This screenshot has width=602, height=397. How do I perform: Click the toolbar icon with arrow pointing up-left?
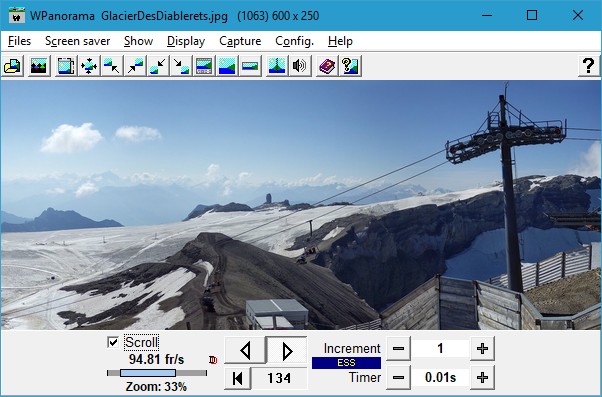point(112,66)
